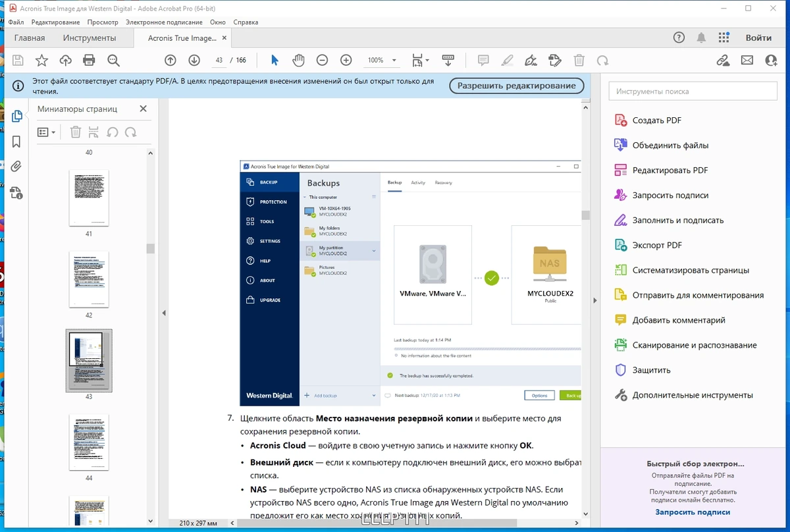This screenshot has height=532, width=790.
Task: Switch to the Инструменты tab
Action: click(90, 38)
